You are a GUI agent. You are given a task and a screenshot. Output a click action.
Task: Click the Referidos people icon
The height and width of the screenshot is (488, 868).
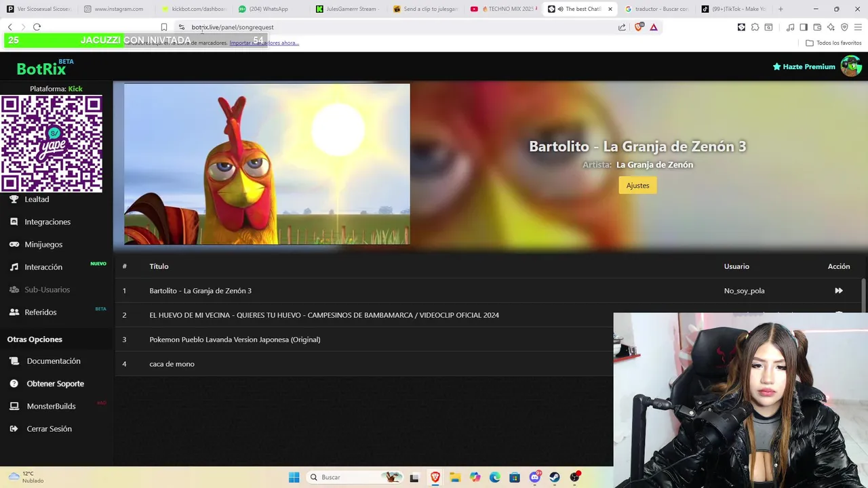point(14,312)
